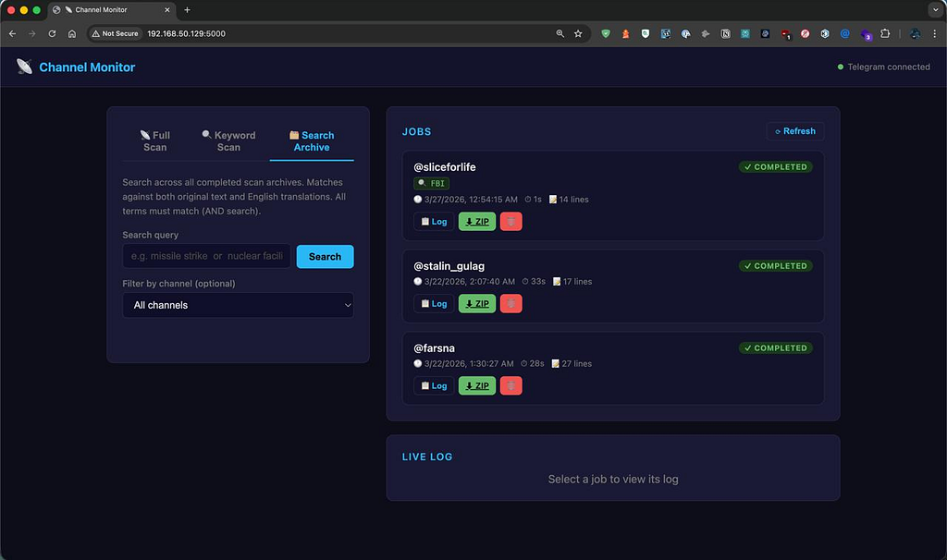Open the Extensions puzzle piece menu

pos(885,34)
